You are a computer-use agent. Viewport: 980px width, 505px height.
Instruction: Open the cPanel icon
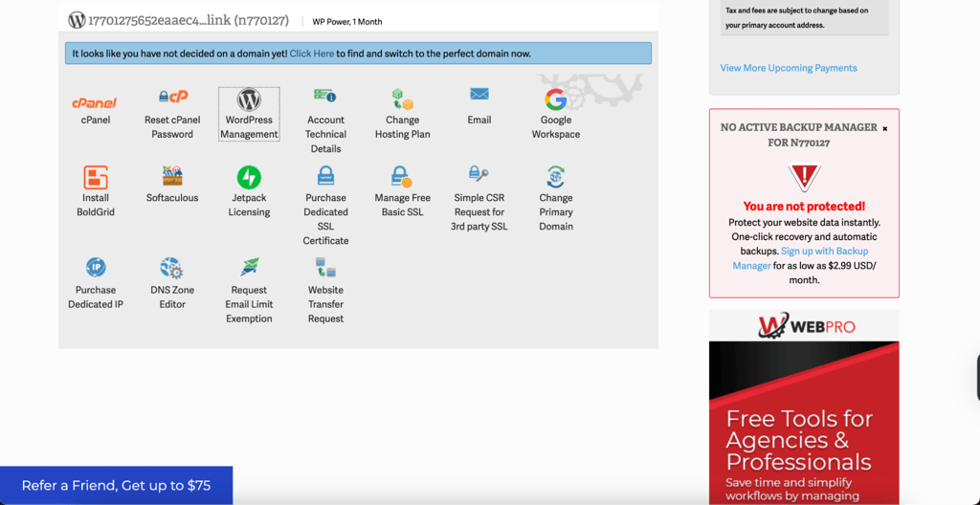pyautogui.click(x=95, y=102)
